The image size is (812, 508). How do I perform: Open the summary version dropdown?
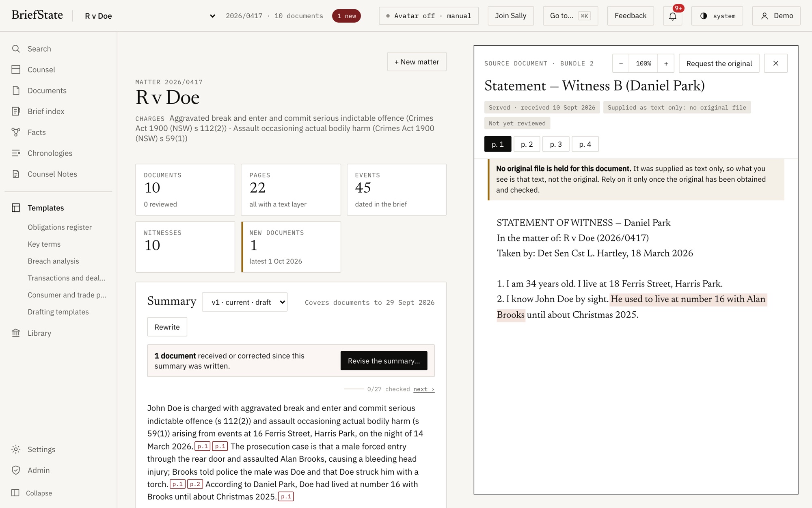(245, 302)
